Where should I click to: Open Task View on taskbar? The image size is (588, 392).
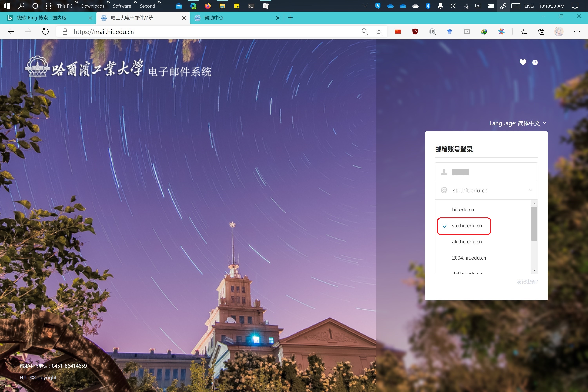pyautogui.click(x=49, y=6)
